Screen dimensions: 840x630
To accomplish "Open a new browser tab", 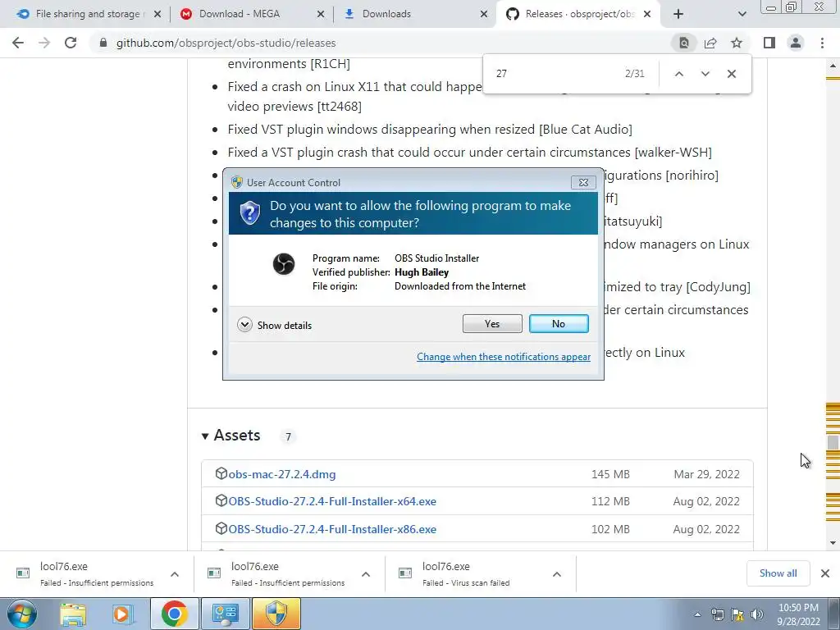I will [678, 15].
